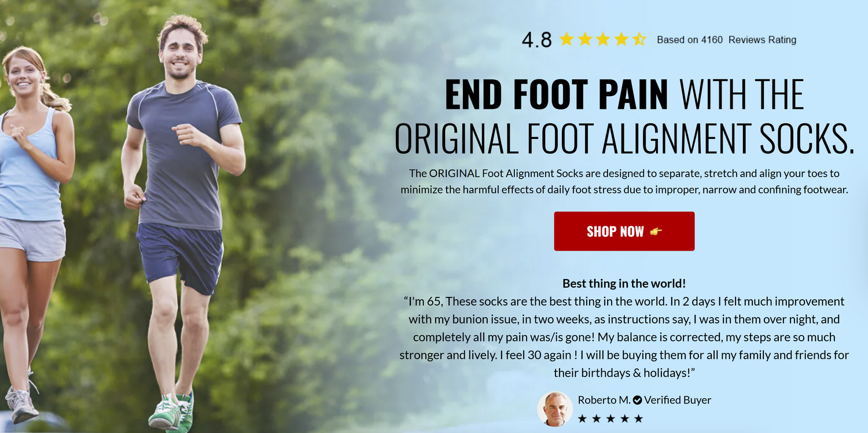Click the 'END FOOT PAIN' bold headline
Screen dimensions: 868x433
[556, 94]
